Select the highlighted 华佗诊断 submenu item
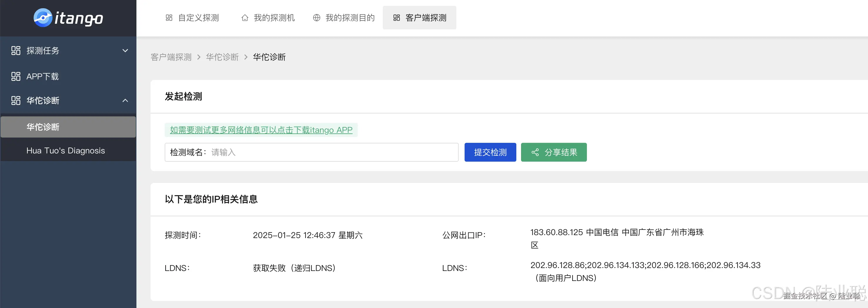The width and height of the screenshot is (868, 308). pos(43,127)
